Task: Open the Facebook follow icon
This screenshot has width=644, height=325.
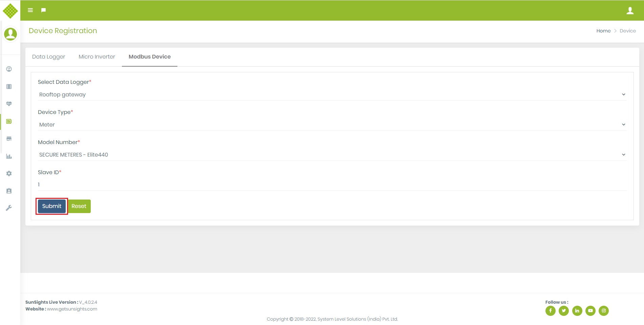Action: pyautogui.click(x=550, y=310)
